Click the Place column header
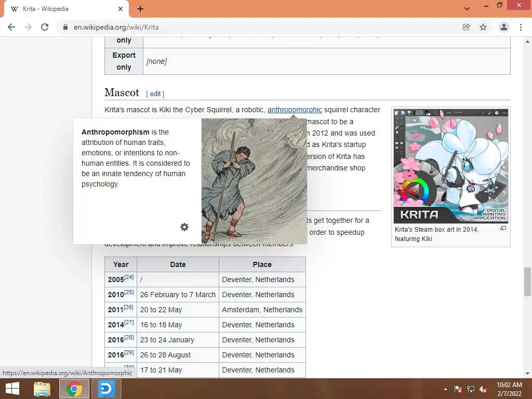532x399 pixels. tap(262, 264)
